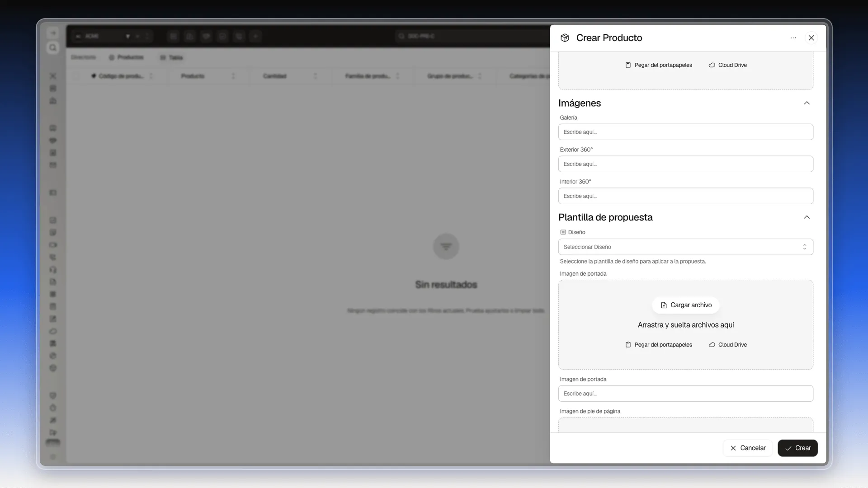Confirm with the Crear button
868x488 pixels.
(x=797, y=448)
